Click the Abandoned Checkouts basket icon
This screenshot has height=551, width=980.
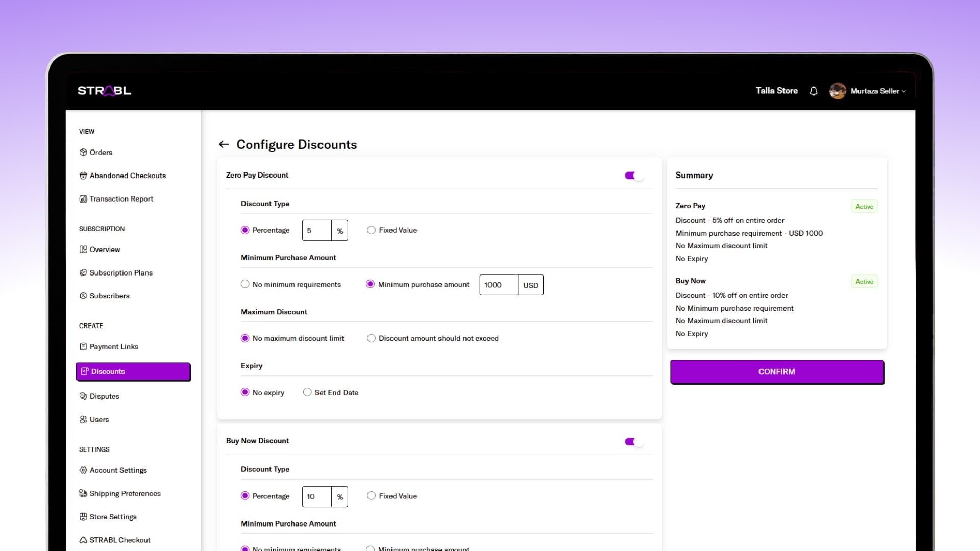pos(83,176)
